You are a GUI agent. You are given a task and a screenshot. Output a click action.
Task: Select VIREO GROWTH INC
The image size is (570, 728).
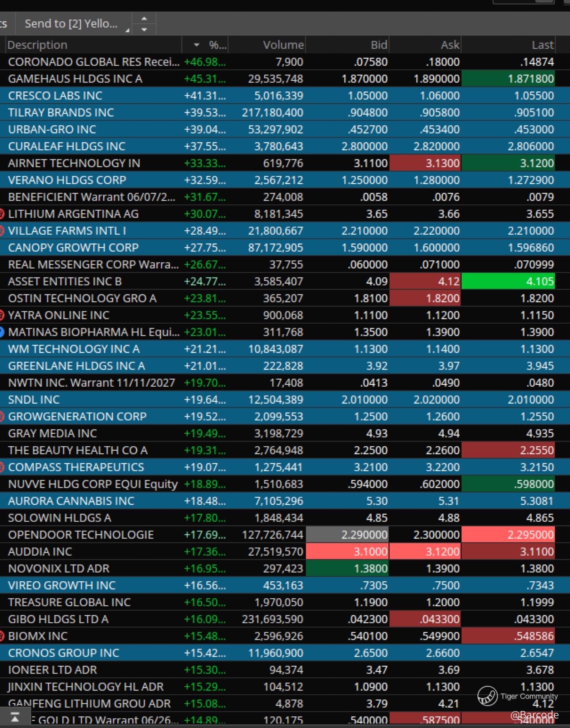click(62, 586)
